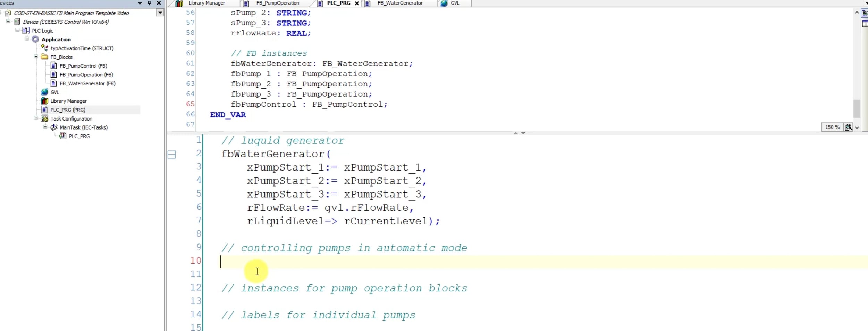Click the FB_PumpOperation document icon in tree
This screenshot has height=331, width=868.
coord(53,74)
